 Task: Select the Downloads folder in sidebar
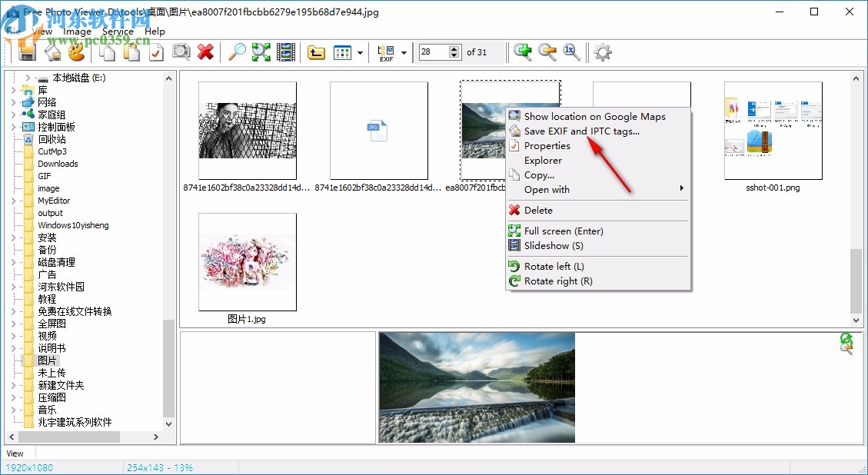57,164
